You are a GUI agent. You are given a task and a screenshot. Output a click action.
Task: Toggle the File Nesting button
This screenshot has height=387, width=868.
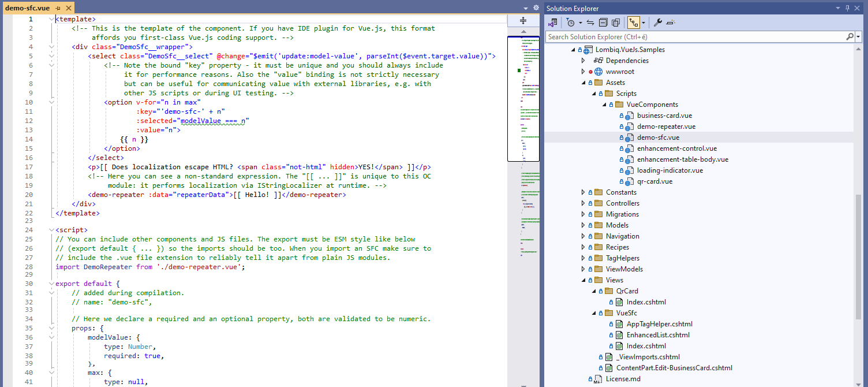634,23
